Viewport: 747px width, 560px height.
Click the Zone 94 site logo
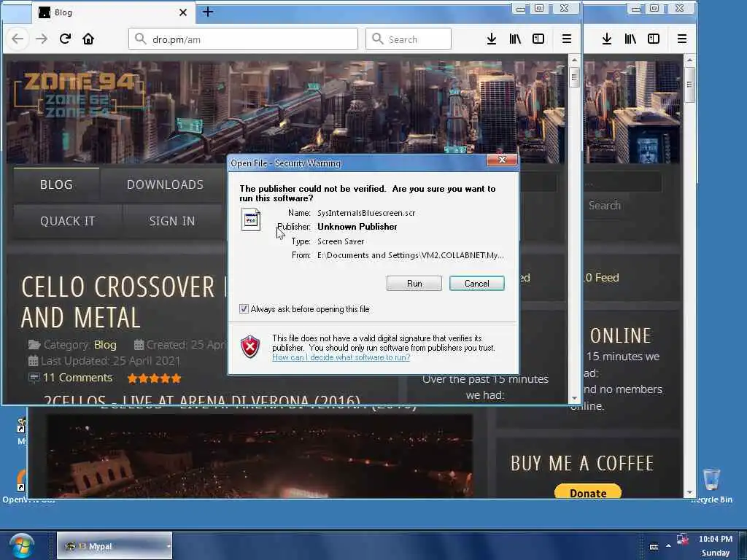[x=79, y=94]
